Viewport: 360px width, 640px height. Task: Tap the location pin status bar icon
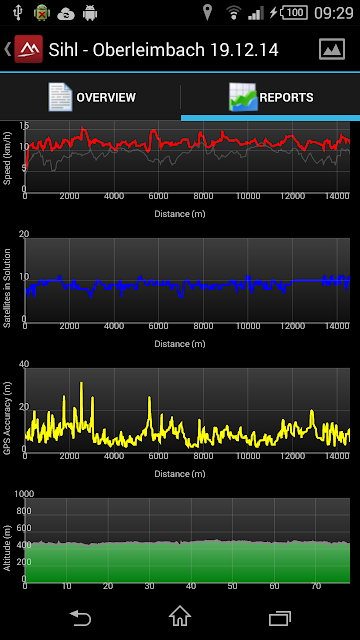click(207, 13)
